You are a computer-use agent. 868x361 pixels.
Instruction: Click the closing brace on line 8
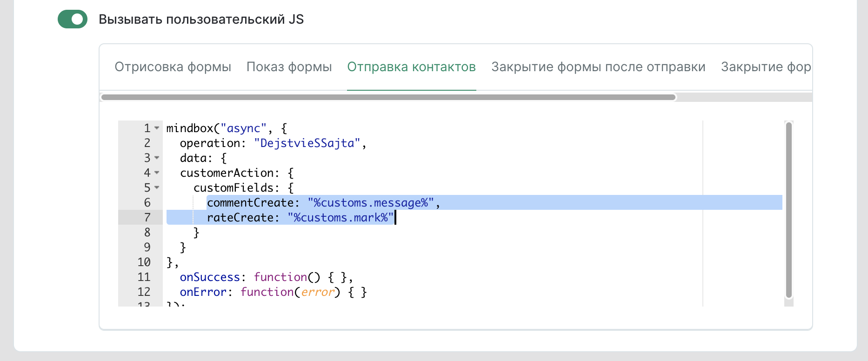tap(196, 232)
